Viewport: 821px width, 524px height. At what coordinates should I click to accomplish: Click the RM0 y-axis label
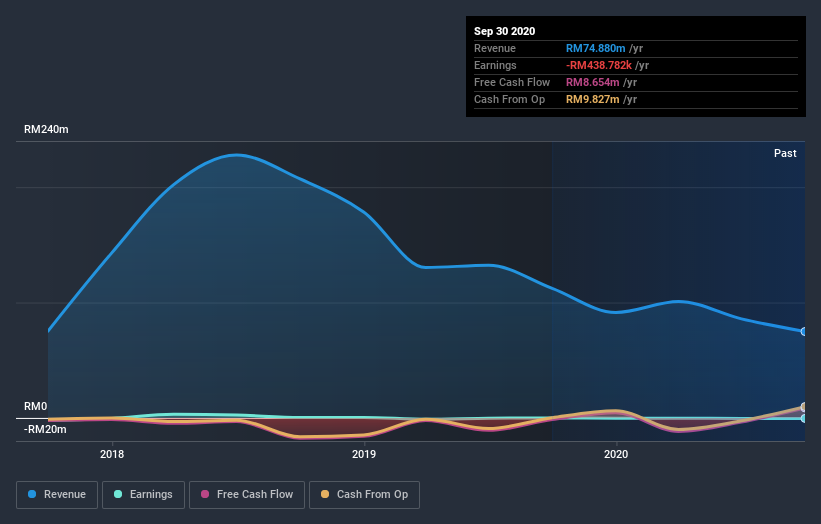pos(35,406)
